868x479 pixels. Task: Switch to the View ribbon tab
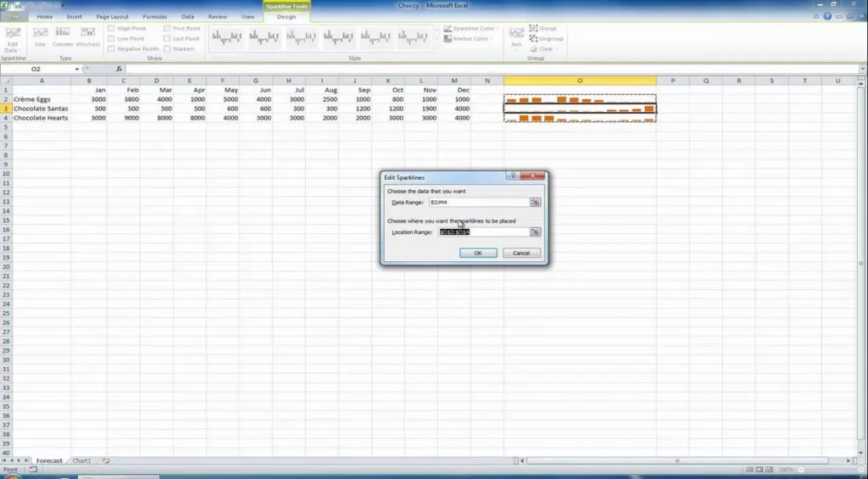(248, 17)
